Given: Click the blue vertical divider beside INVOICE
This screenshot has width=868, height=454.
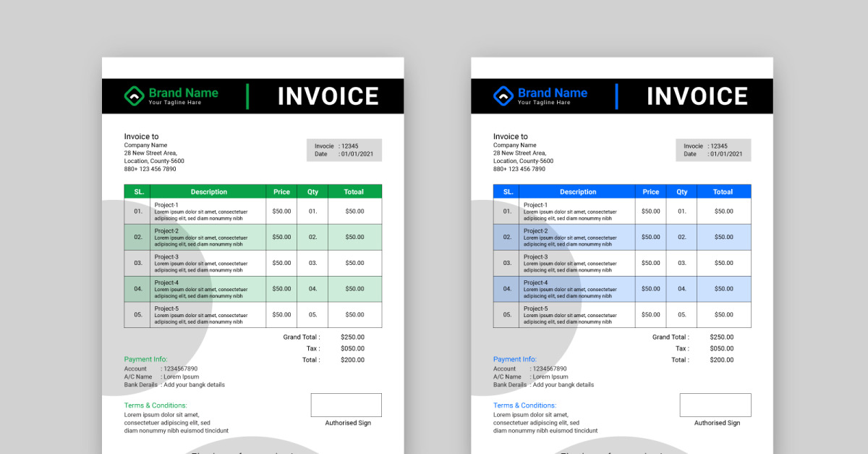Looking at the screenshot, I should point(617,96).
